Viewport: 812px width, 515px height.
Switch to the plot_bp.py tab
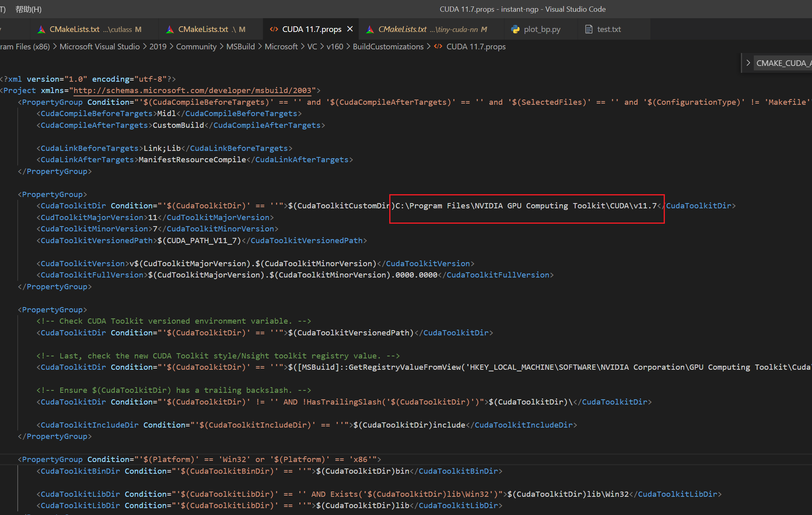pos(542,29)
